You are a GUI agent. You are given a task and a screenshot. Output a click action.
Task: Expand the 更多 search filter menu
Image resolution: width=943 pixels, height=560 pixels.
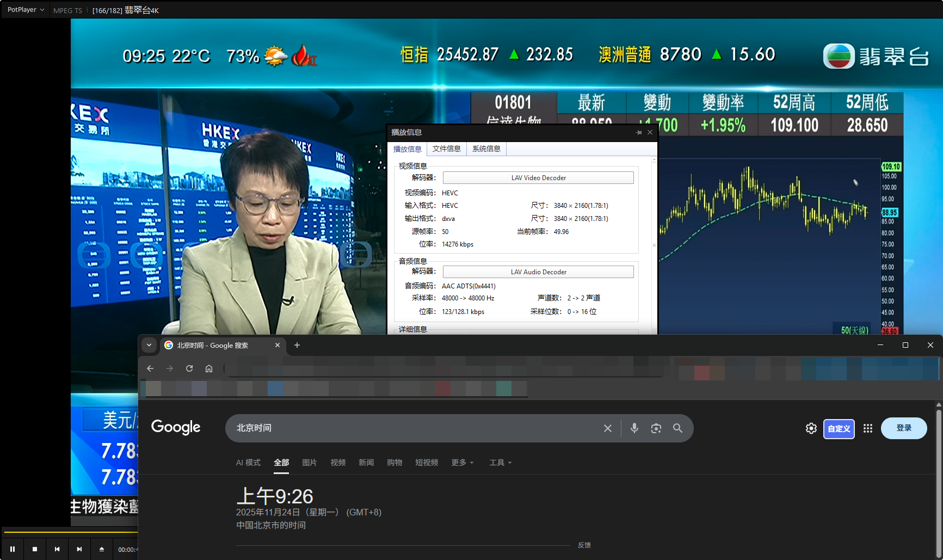pyautogui.click(x=462, y=463)
